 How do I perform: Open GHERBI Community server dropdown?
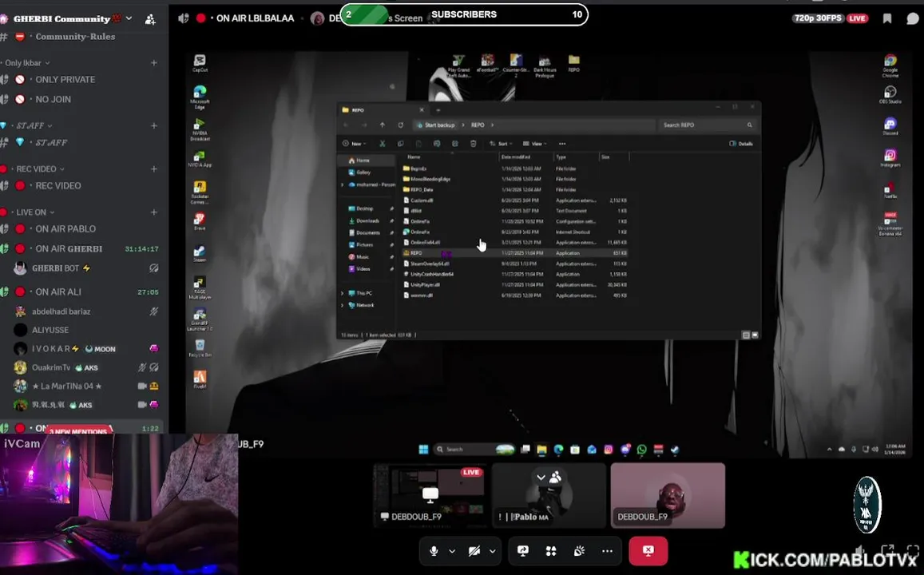129,19
